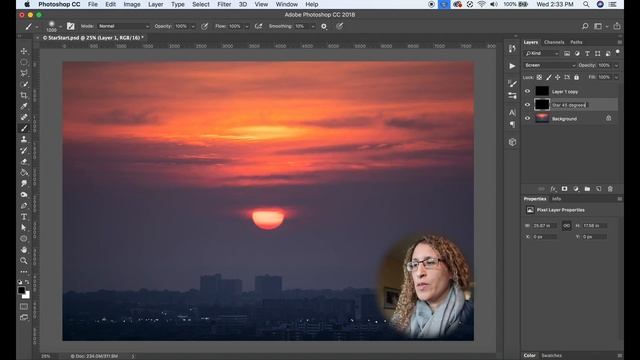Create a new group folder icon

pos(587,189)
